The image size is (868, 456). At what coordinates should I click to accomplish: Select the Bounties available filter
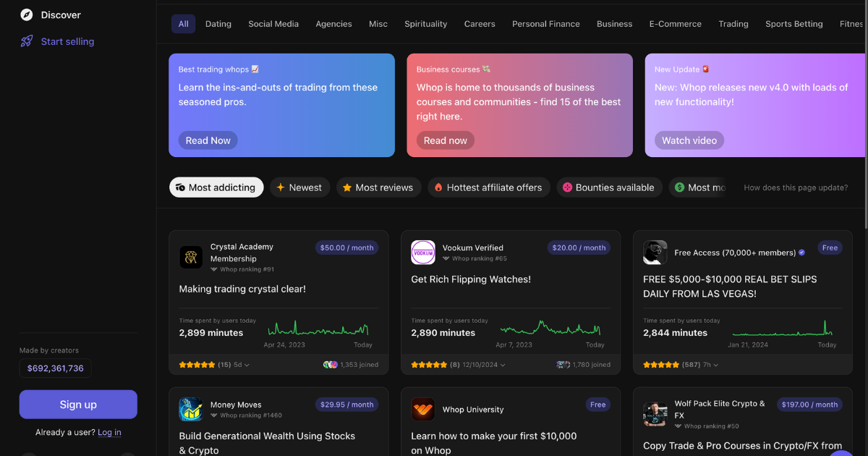point(610,187)
